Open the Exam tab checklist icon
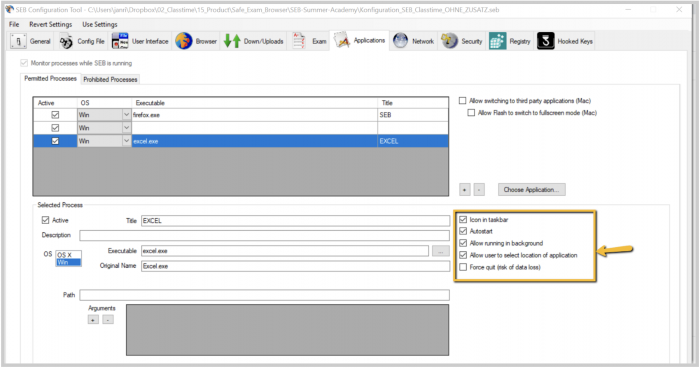Screen dimensions: 700x368 pyautogui.click(x=299, y=41)
